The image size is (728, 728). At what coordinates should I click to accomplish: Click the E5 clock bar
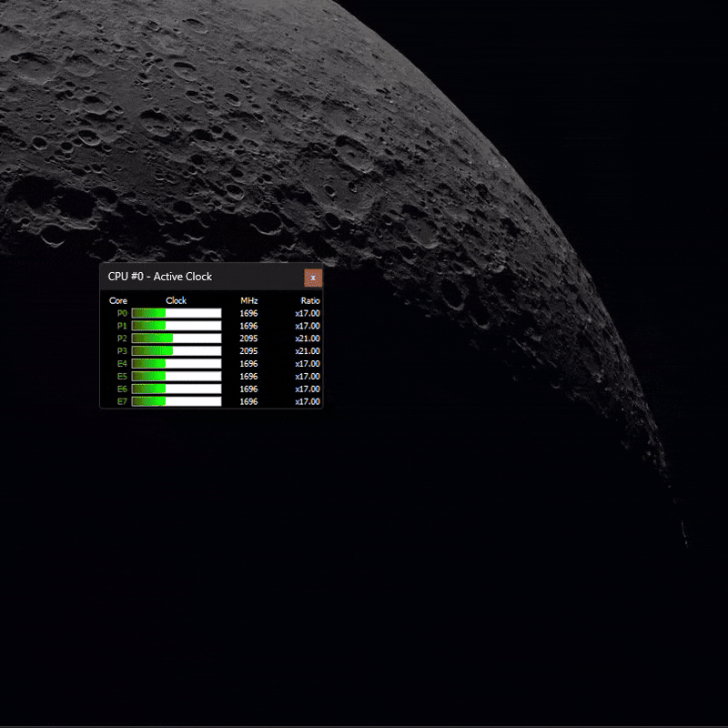point(177,377)
